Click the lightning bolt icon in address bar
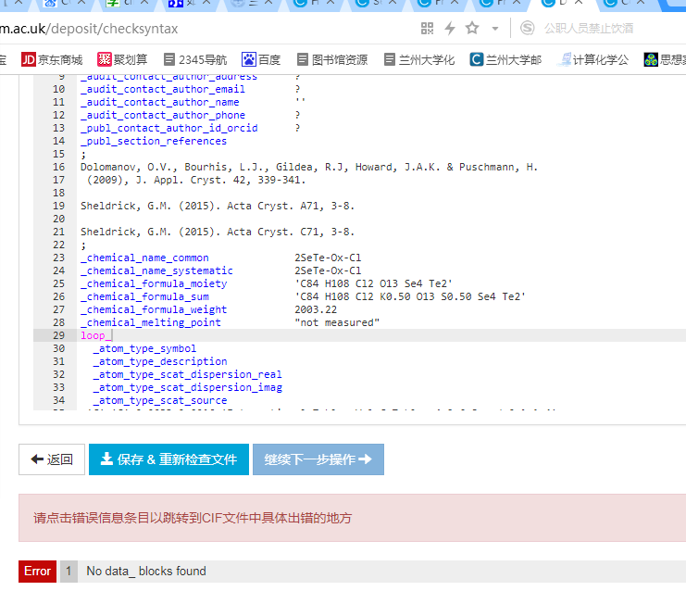 pyautogui.click(x=450, y=29)
